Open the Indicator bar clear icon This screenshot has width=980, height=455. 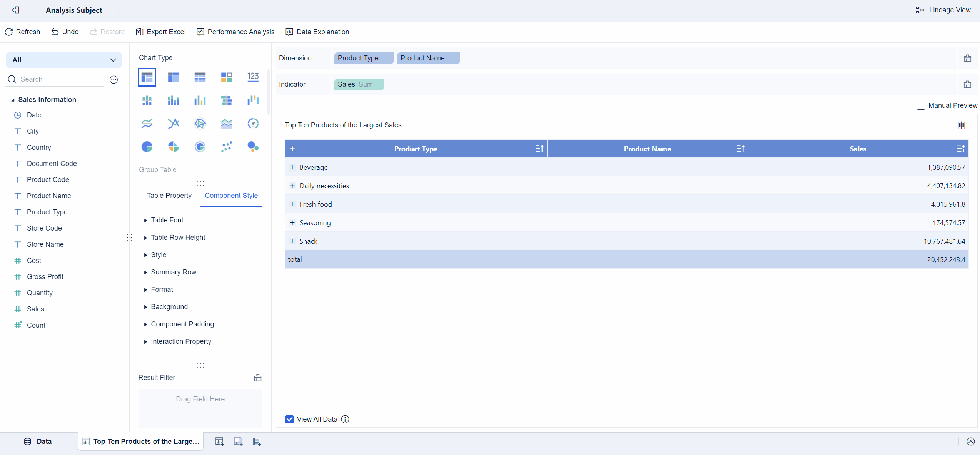click(x=968, y=84)
